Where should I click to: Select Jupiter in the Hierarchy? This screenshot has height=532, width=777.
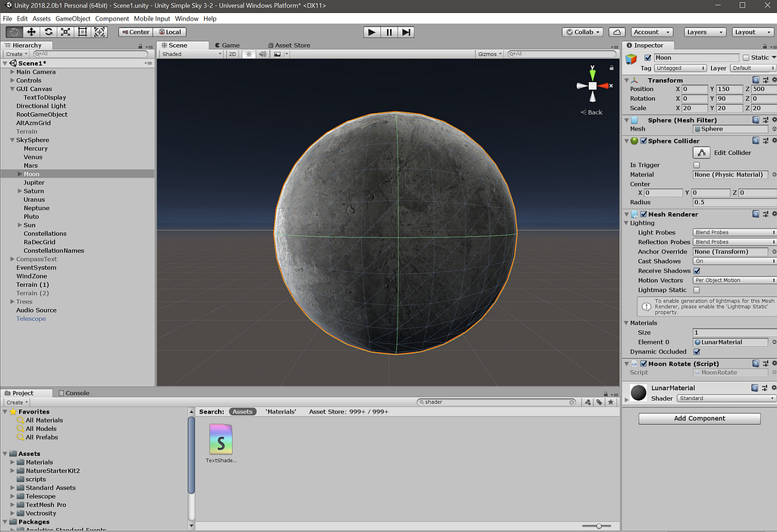[34, 183]
